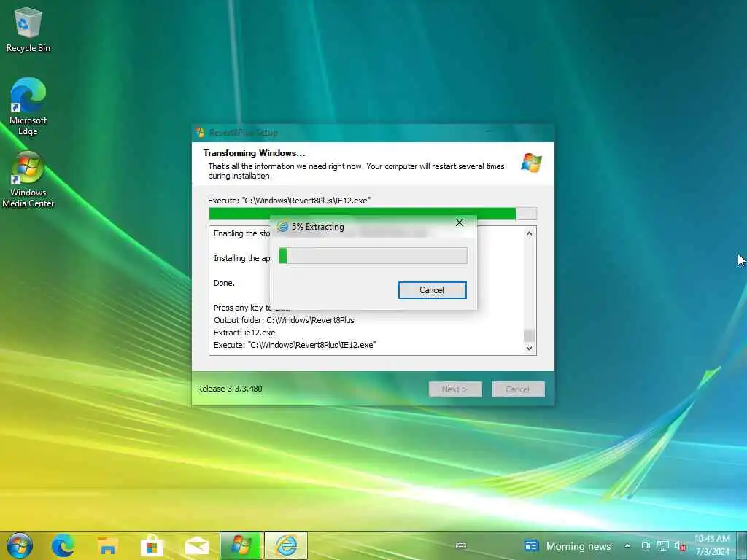This screenshot has width=747, height=560.
Task: Click the 'Release 3.3.3.480' version text
Action: click(230, 389)
